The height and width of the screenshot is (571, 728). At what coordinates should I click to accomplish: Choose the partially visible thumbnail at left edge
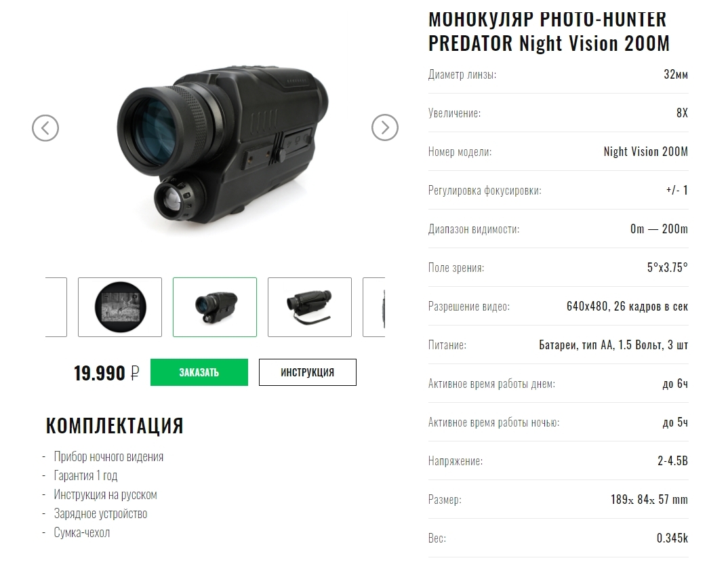(56, 307)
